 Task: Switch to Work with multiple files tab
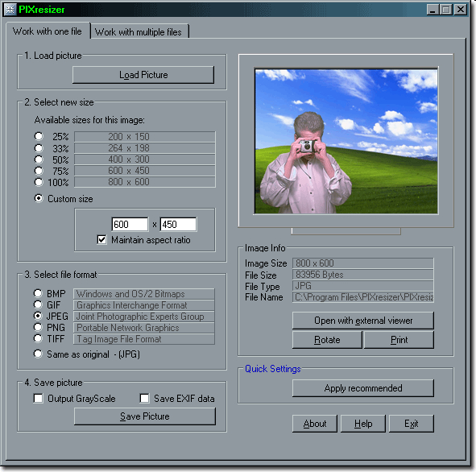click(x=139, y=31)
